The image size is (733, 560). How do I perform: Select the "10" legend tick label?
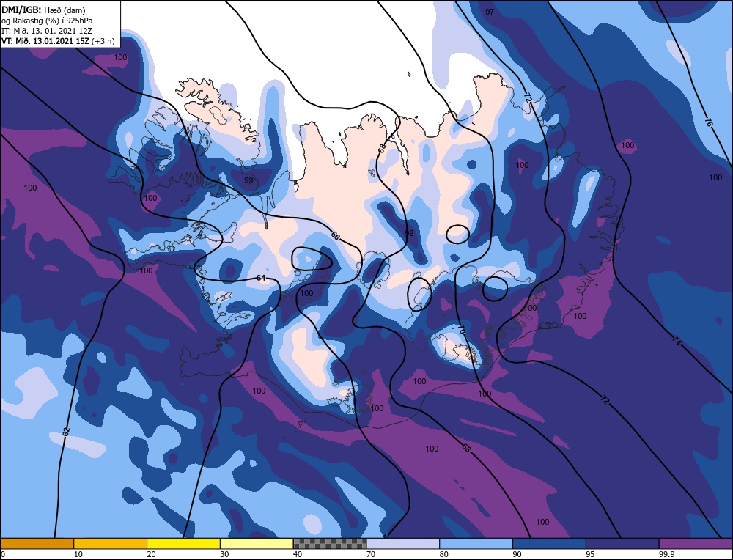78,554
